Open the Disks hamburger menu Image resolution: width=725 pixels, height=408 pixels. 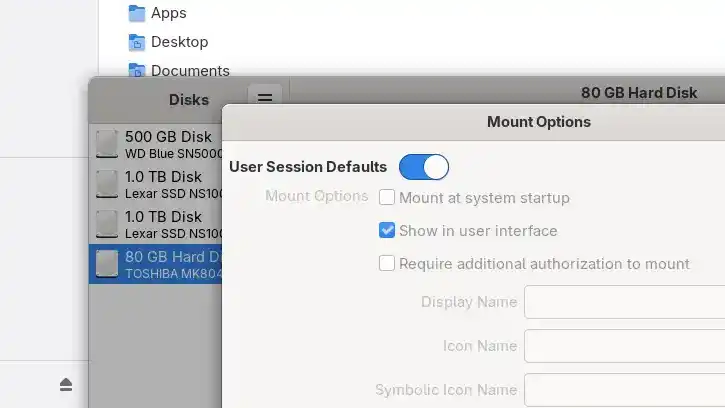pyautogui.click(x=265, y=98)
